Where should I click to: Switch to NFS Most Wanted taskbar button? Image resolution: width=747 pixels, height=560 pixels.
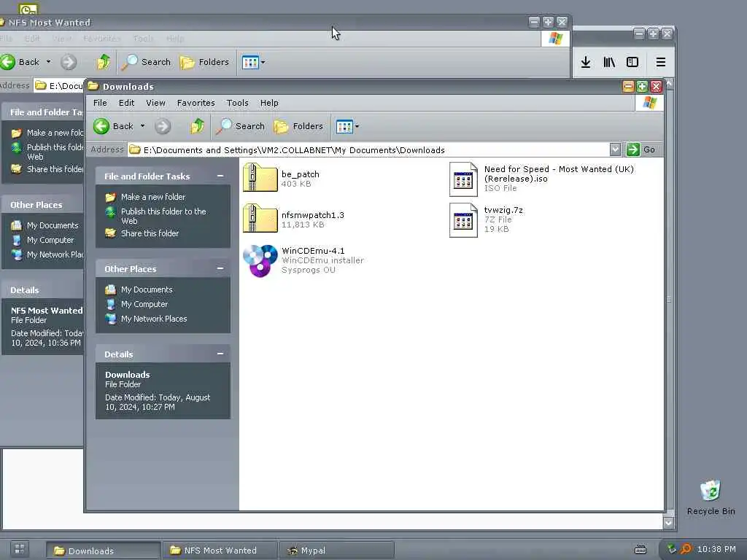point(220,551)
